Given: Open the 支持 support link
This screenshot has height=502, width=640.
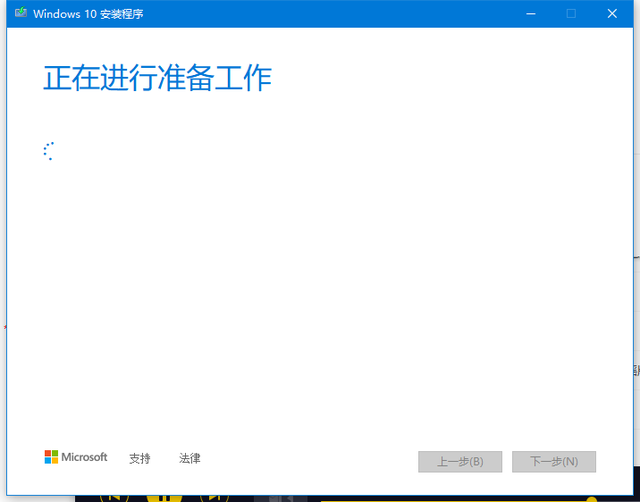Looking at the screenshot, I should pos(140,458).
